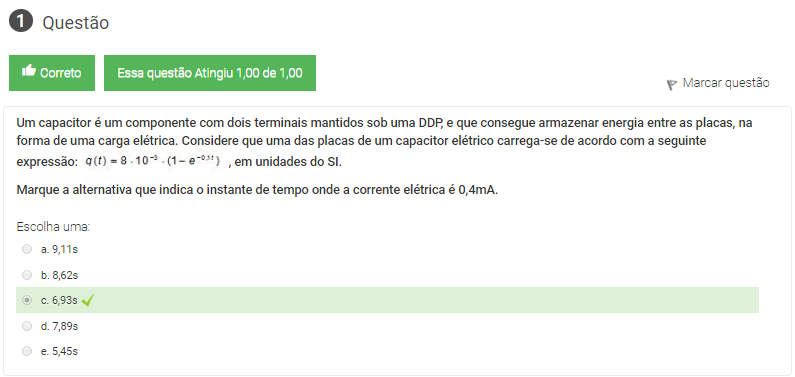Click the circled number 1 question badge
Screen dimensions: 795x377
[x=21, y=22]
